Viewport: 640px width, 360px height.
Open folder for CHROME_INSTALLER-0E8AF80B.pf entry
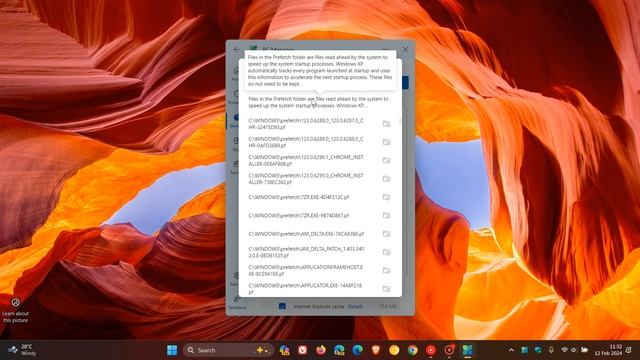point(386,160)
